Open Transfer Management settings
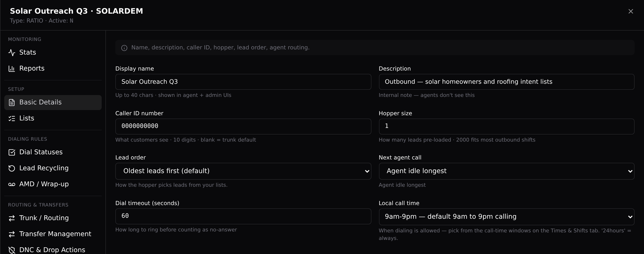The image size is (644, 254). click(53, 234)
